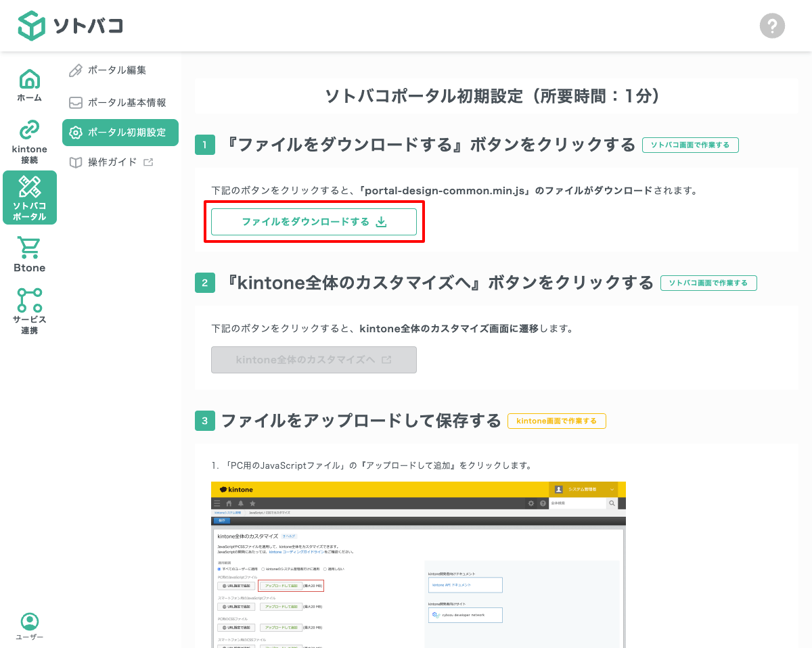This screenshot has height=648, width=812.
Task: Click the ソトバコ logo in the top bar
Action: coord(70,26)
